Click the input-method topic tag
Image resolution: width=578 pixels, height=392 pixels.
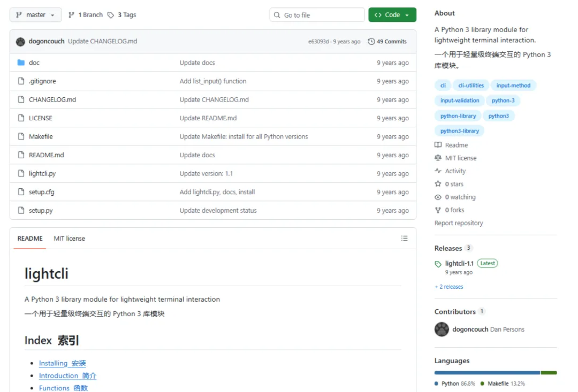tap(513, 86)
